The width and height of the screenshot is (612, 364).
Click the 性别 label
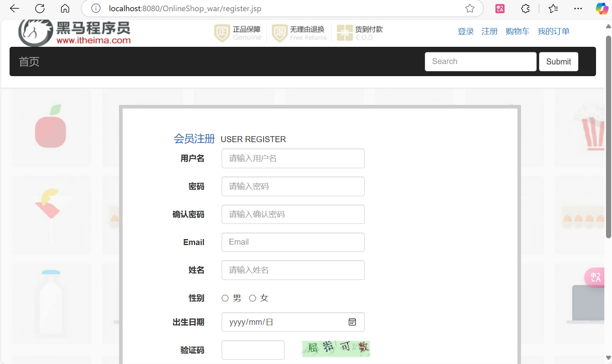coord(196,298)
